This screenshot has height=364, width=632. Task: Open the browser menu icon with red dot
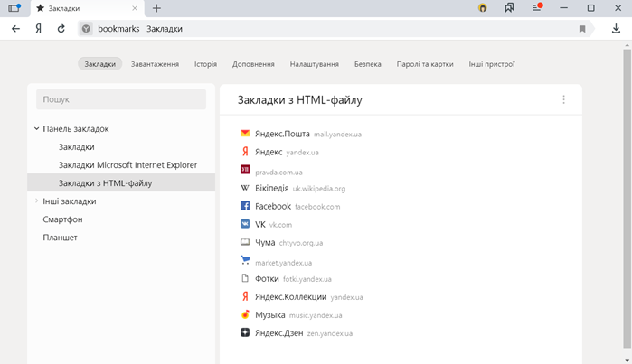537,7
